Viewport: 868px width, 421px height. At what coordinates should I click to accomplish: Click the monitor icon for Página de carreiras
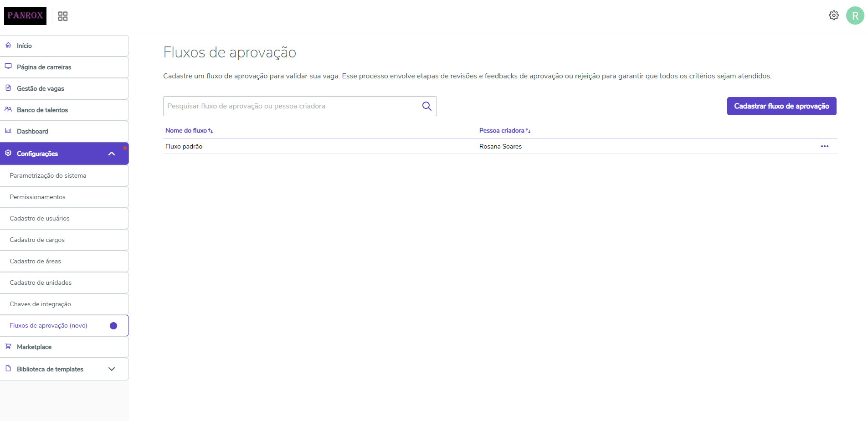(8, 67)
